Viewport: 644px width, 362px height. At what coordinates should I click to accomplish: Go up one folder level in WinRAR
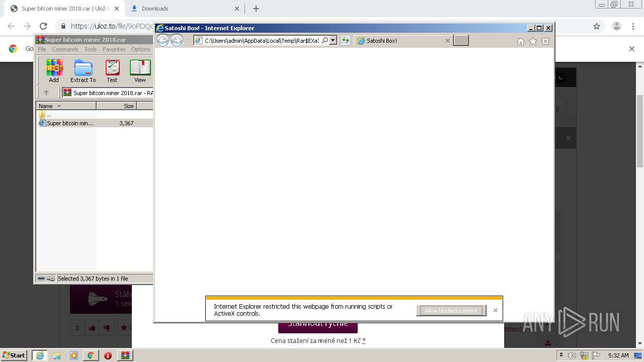[x=46, y=93]
